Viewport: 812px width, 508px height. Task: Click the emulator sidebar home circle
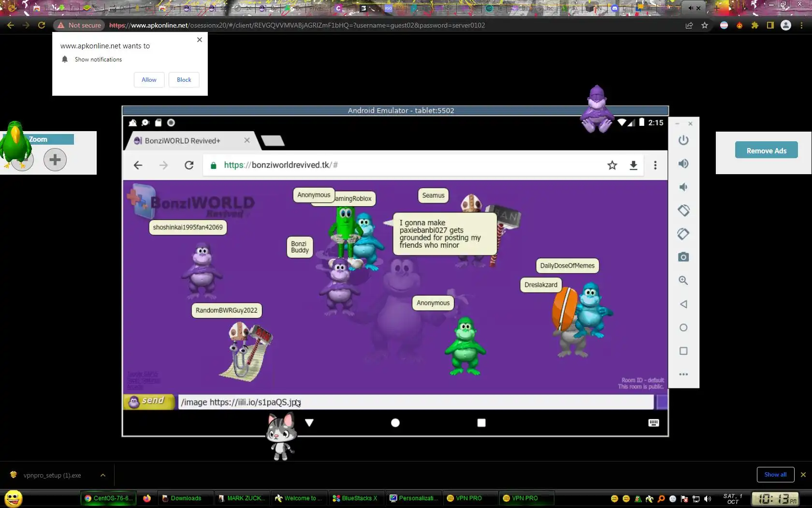pos(683,328)
